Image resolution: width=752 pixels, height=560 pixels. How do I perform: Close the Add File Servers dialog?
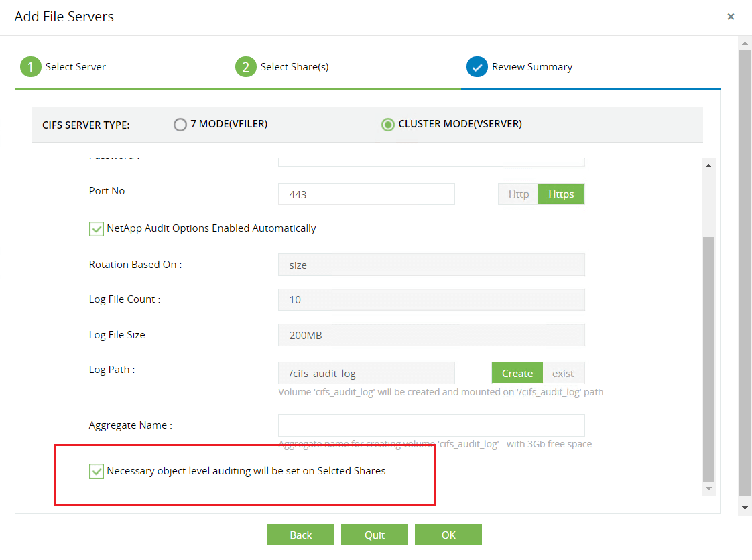coord(731,16)
